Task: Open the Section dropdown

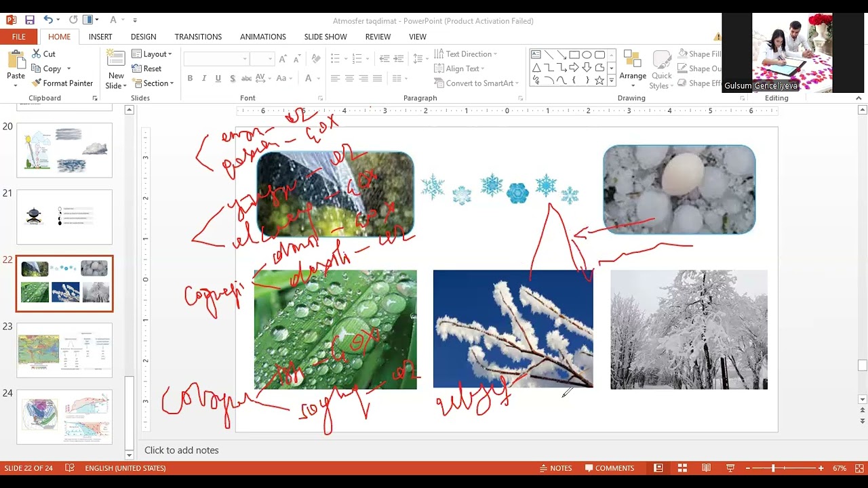Action: (153, 83)
